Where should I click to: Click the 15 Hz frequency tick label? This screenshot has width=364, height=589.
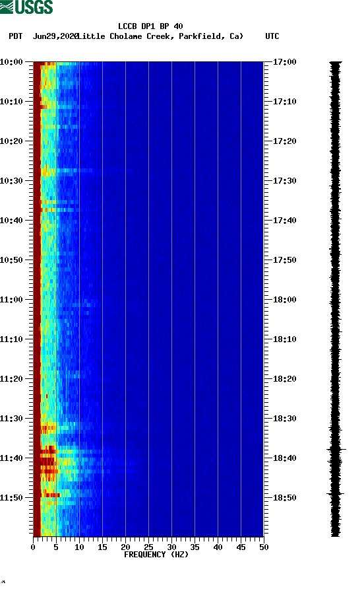coord(102,547)
